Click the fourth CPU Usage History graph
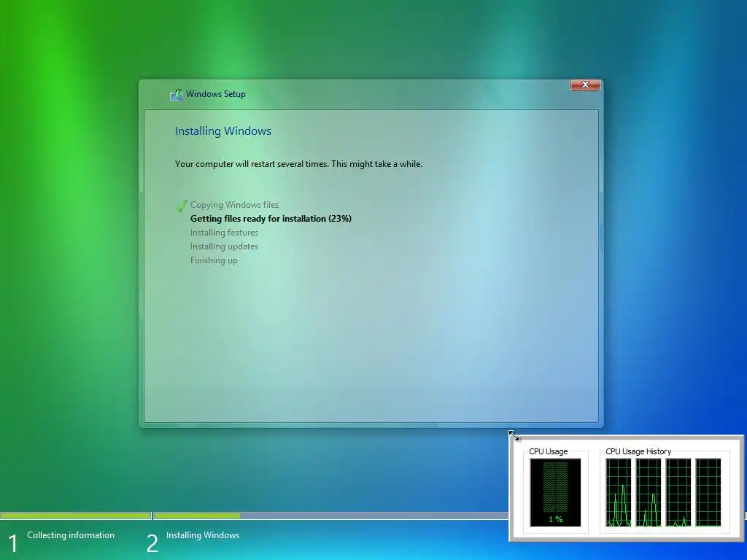 coord(708,492)
